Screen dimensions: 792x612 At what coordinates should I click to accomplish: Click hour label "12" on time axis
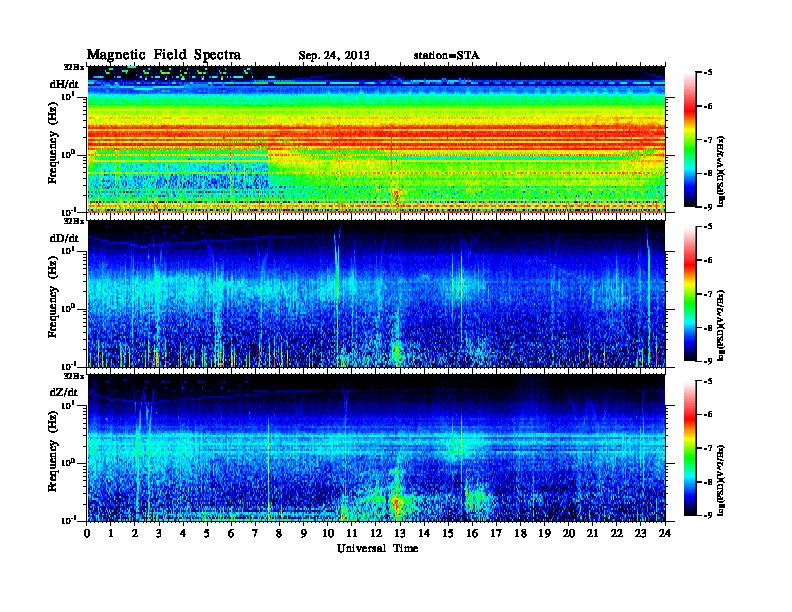coord(376,533)
